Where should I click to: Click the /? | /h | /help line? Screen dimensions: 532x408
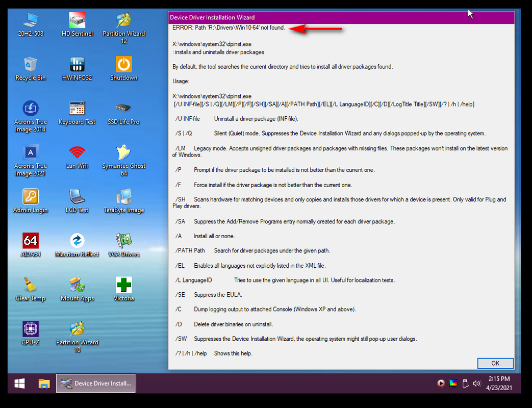point(214,354)
